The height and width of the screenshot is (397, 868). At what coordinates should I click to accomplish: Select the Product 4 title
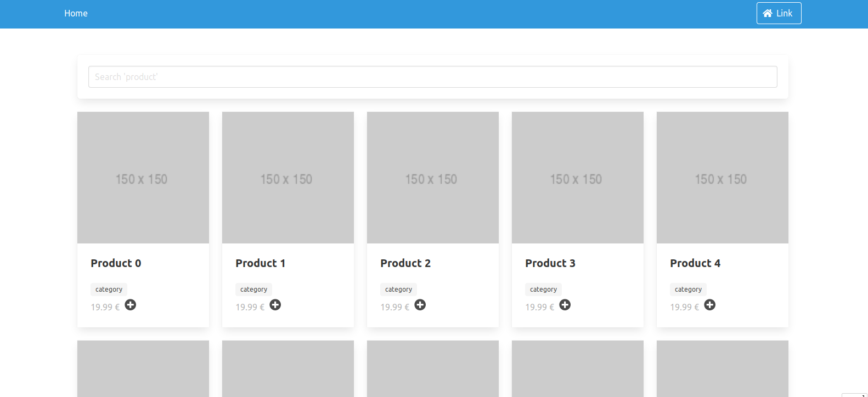pos(695,263)
